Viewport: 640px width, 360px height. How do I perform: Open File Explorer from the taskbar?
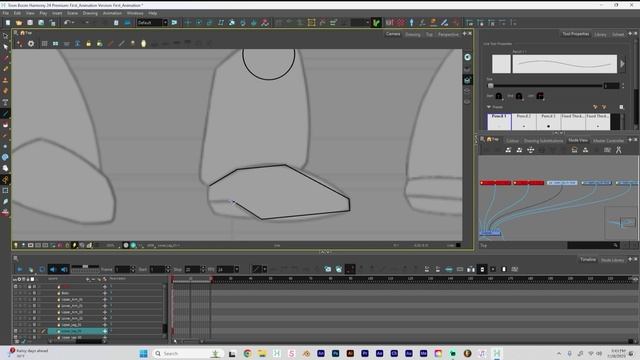[262, 353]
